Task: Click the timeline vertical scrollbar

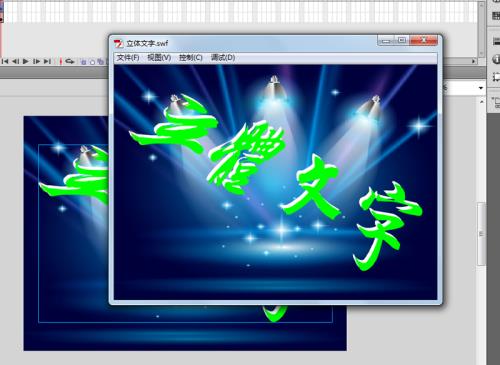Action: tap(481, 28)
